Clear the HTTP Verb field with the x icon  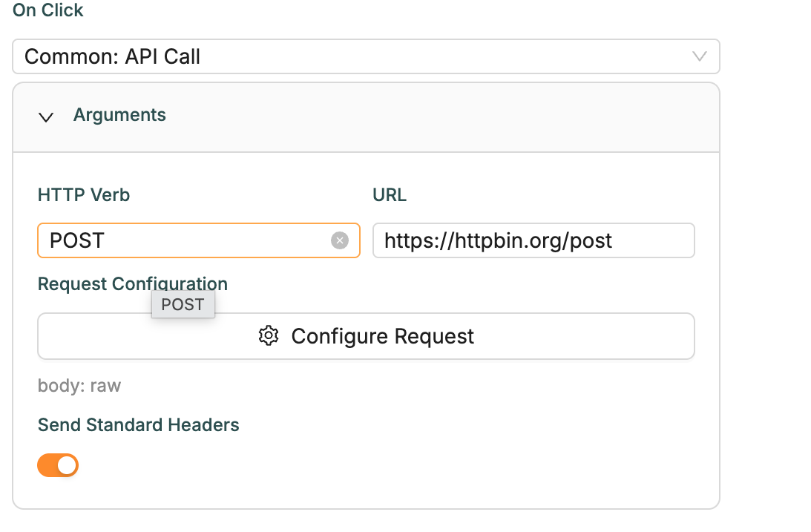(340, 240)
